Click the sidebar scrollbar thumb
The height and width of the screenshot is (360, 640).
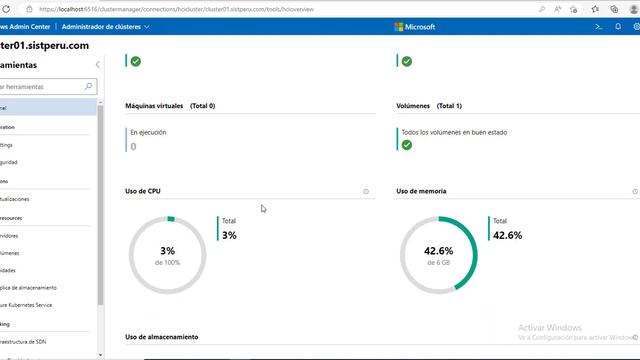click(x=100, y=205)
